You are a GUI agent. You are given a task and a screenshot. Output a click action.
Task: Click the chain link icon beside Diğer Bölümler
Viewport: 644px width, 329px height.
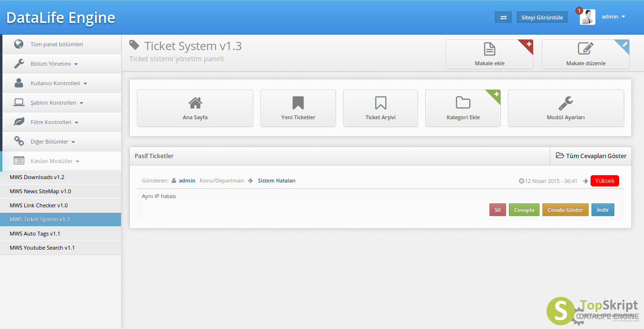19,142
